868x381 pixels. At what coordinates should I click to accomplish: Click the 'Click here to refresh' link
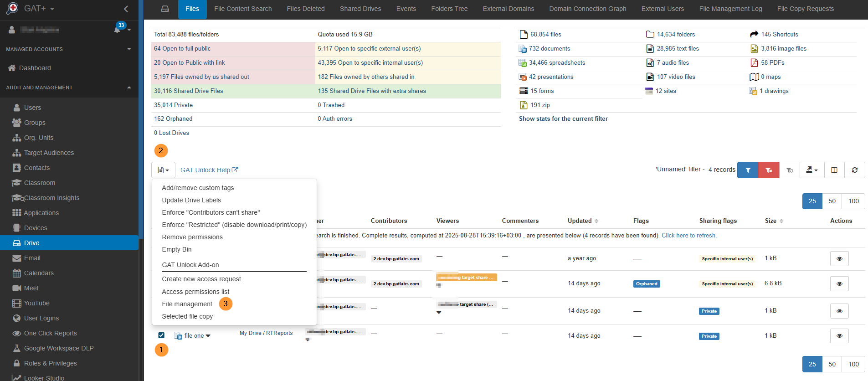coord(688,236)
